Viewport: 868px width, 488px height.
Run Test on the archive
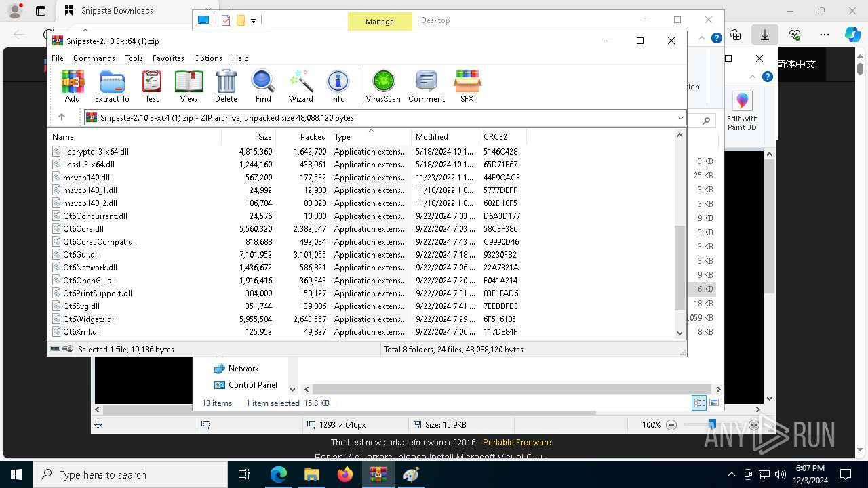(152, 86)
